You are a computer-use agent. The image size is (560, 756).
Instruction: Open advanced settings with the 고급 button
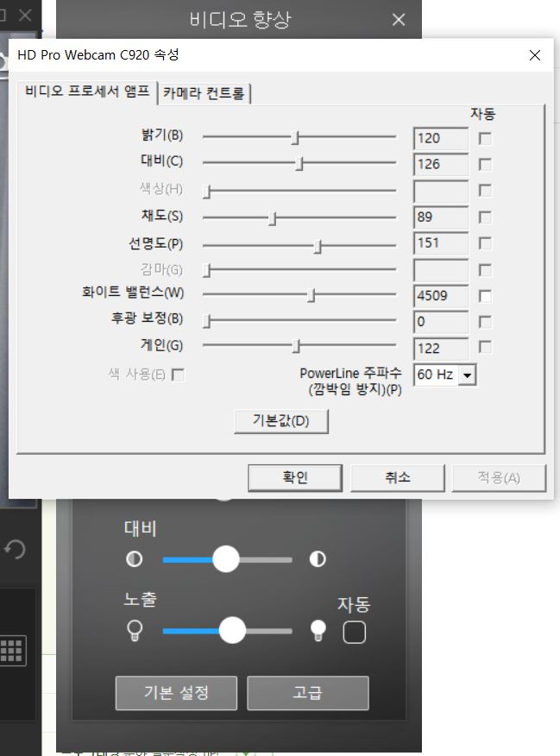pos(308,693)
